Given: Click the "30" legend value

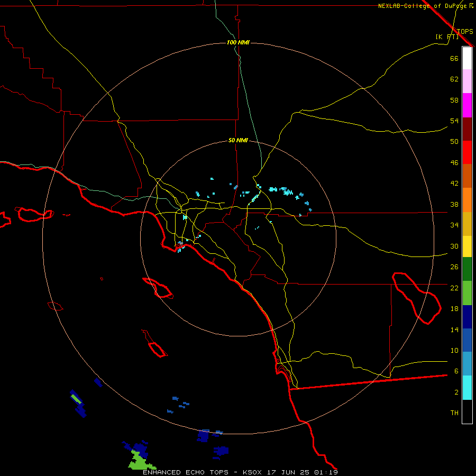Looking at the screenshot, I should [454, 246].
